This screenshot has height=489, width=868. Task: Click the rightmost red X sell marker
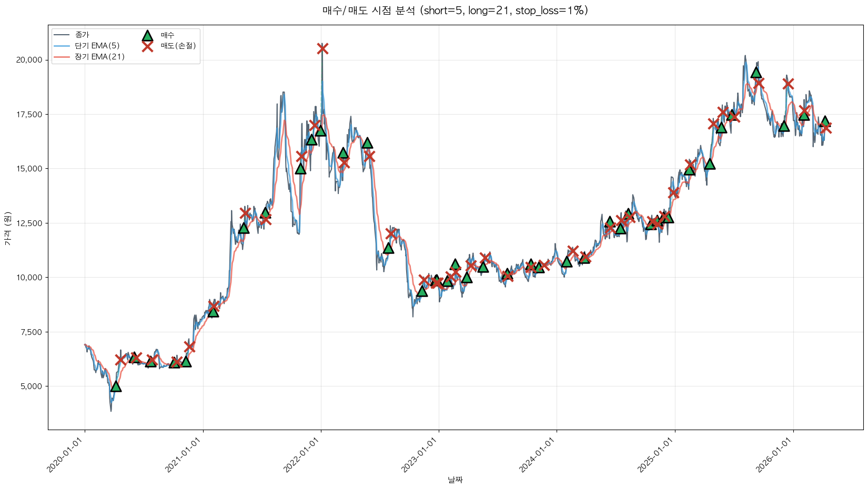click(826, 128)
